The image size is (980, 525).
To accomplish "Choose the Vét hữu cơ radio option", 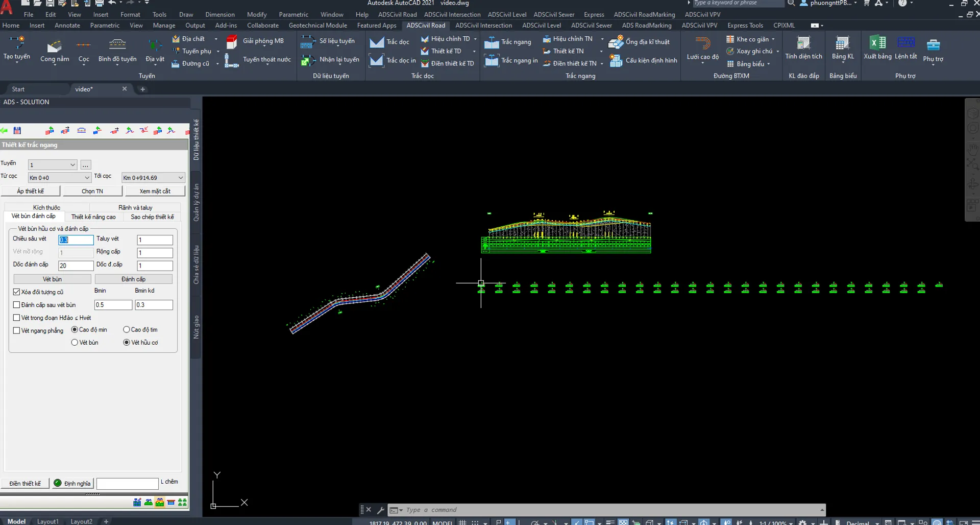I will [x=127, y=343].
